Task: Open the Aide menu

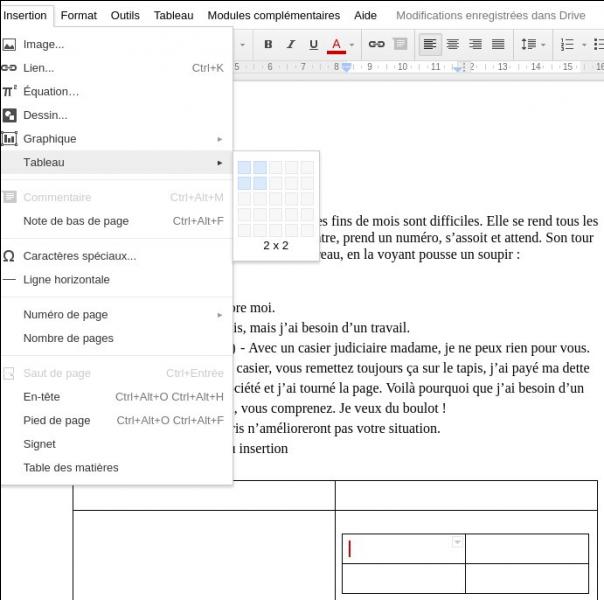Action: click(x=365, y=15)
